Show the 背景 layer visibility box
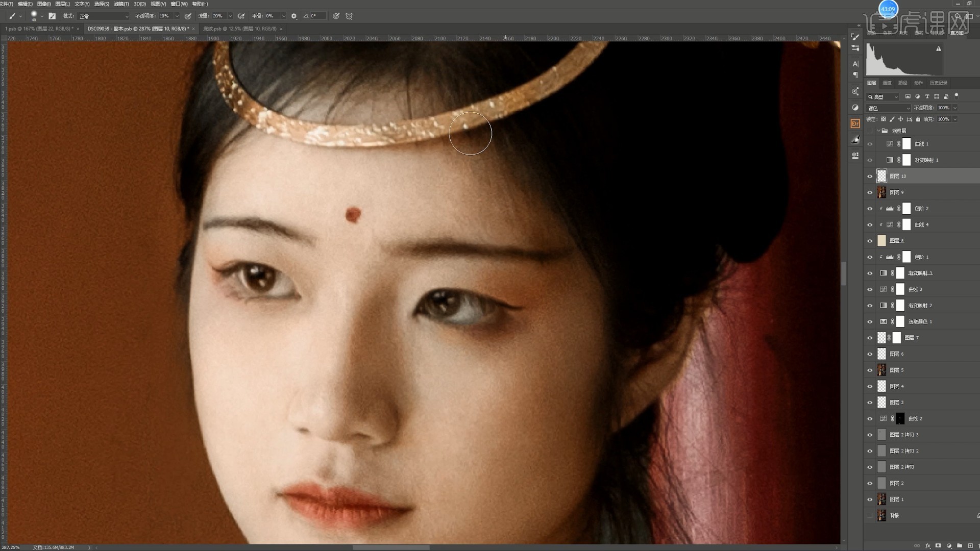 point(870,516)
